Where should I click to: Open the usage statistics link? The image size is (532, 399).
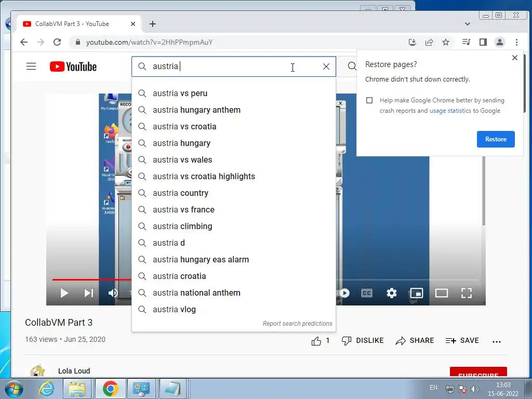click(x=450, y=111)
